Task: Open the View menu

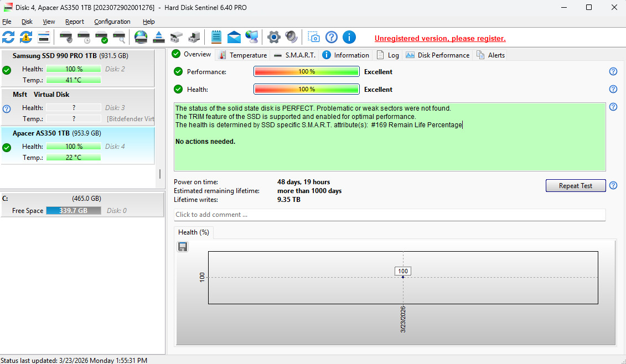Action: (49, 22)
